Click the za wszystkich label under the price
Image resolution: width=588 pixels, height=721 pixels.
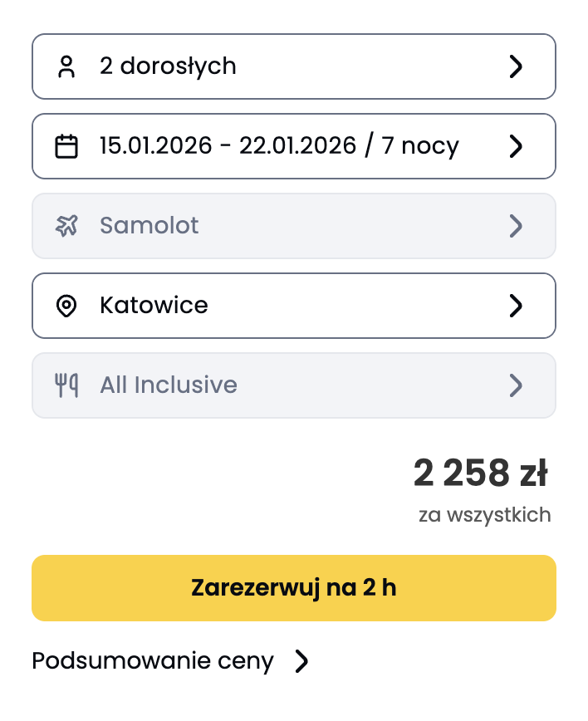coord(483,514)
